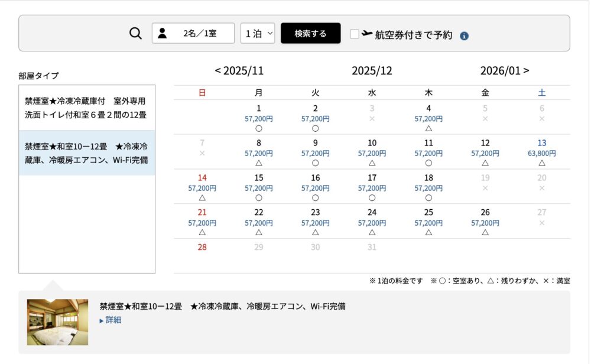Click the tatami room thumbnail photo
The height and width of the screenshot is (364, 591).
(x=57, y=322)
